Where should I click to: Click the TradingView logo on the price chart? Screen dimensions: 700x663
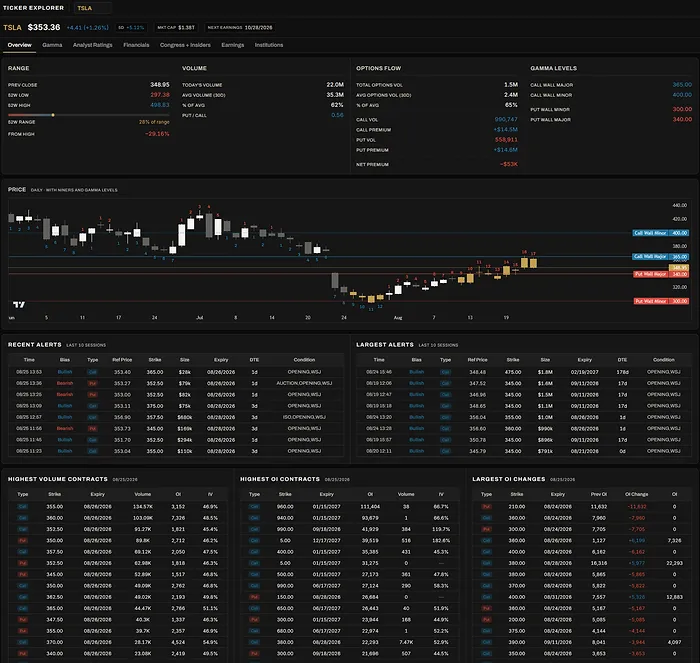tap(19, 304)
